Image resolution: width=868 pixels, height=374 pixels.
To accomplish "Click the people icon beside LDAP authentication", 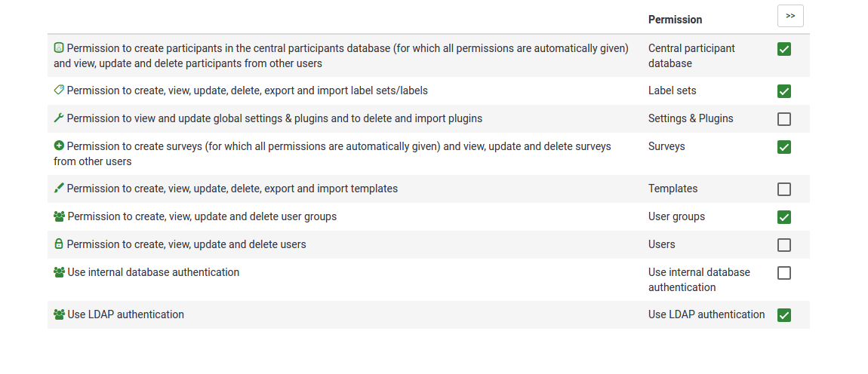I will coord(59,314).
